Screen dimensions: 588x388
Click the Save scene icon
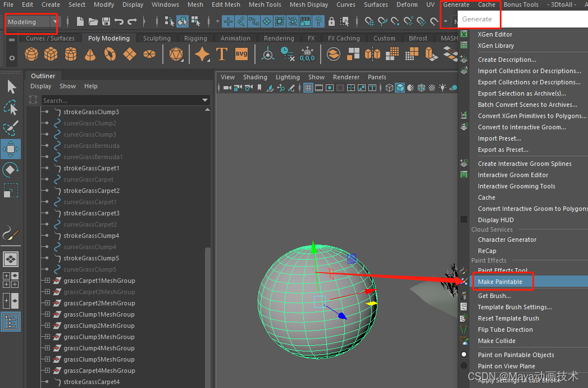coord(106,21)
